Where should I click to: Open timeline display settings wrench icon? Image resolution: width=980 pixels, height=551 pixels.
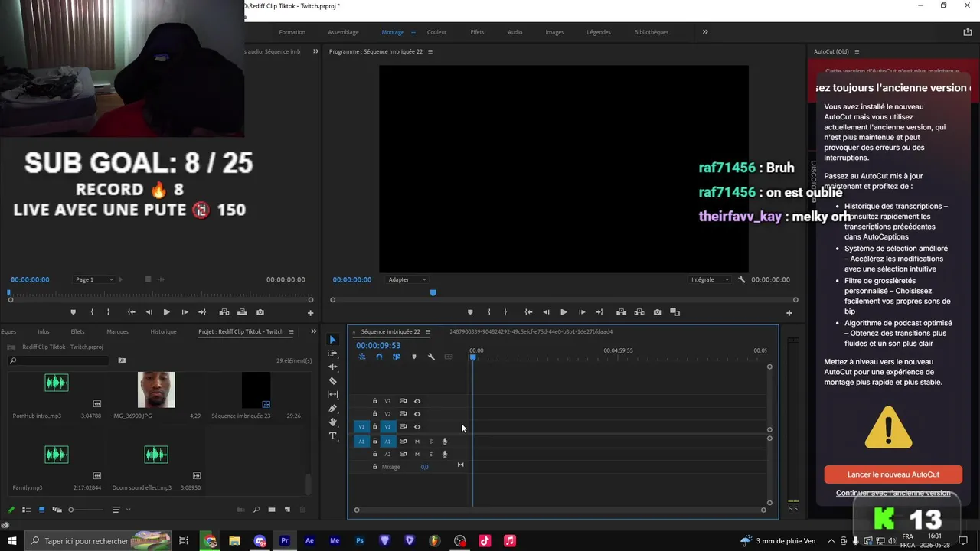click(431, 357)
